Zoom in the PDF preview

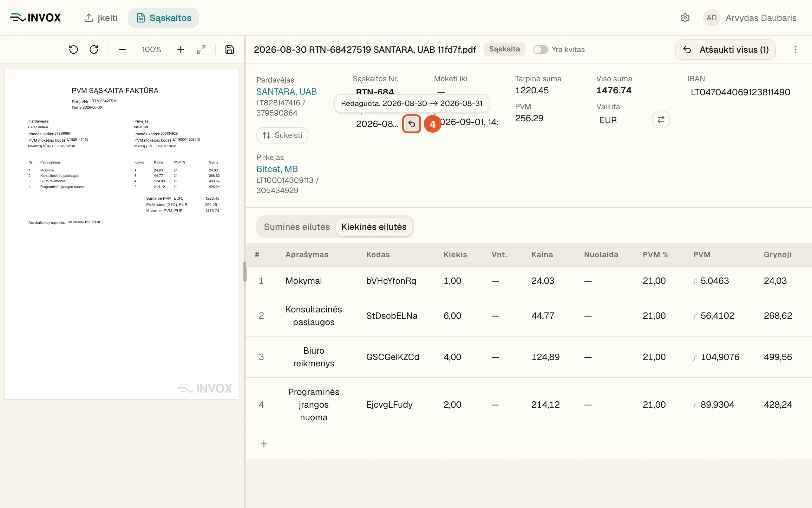180,50
